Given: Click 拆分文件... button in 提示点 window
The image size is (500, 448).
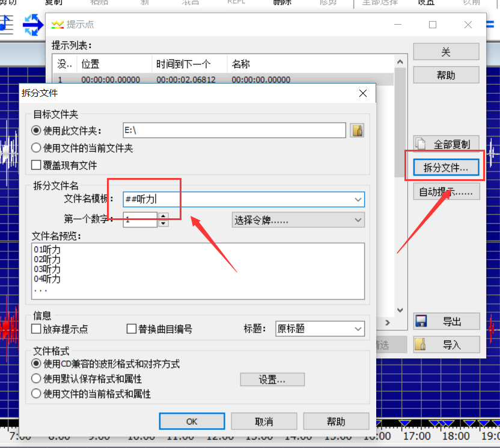Looking at the screenshot, I should (x=446, y=167).
